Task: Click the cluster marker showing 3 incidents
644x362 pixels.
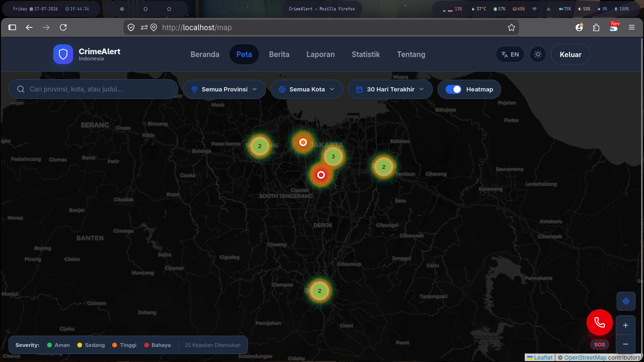Action: click(x=333, y=156)
